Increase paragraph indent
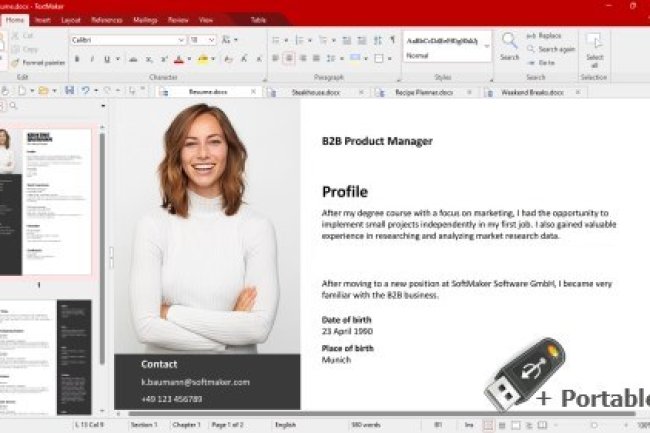Viewport: 650px width, 433px height. tap(362, 40)
